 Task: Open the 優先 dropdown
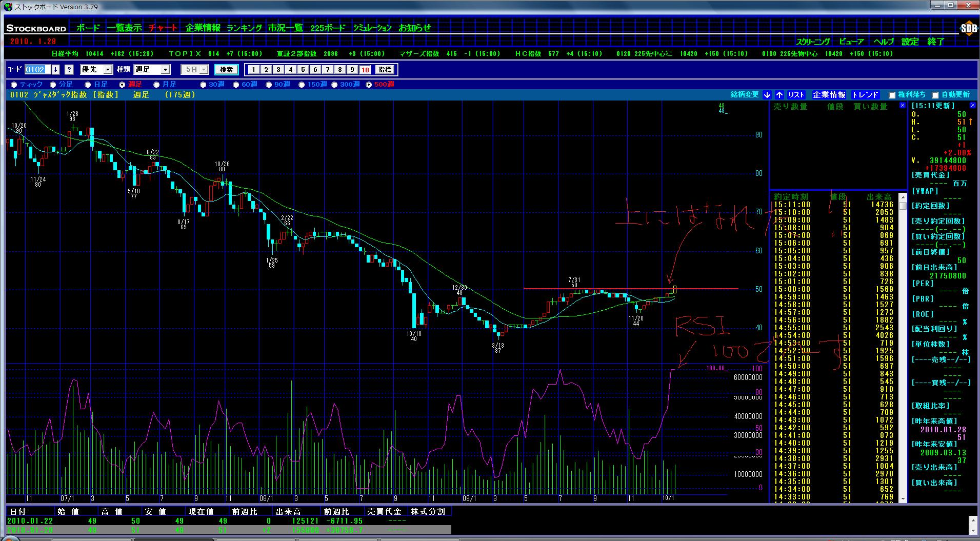click(x=96, y=70)
